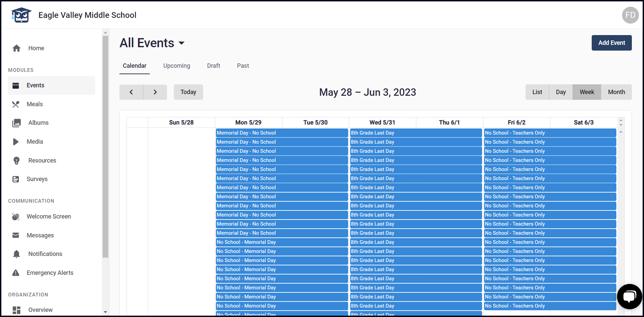This screenshot has height=317, width=644.
Task: Open the chat support bubble
Action: [629, 296]
